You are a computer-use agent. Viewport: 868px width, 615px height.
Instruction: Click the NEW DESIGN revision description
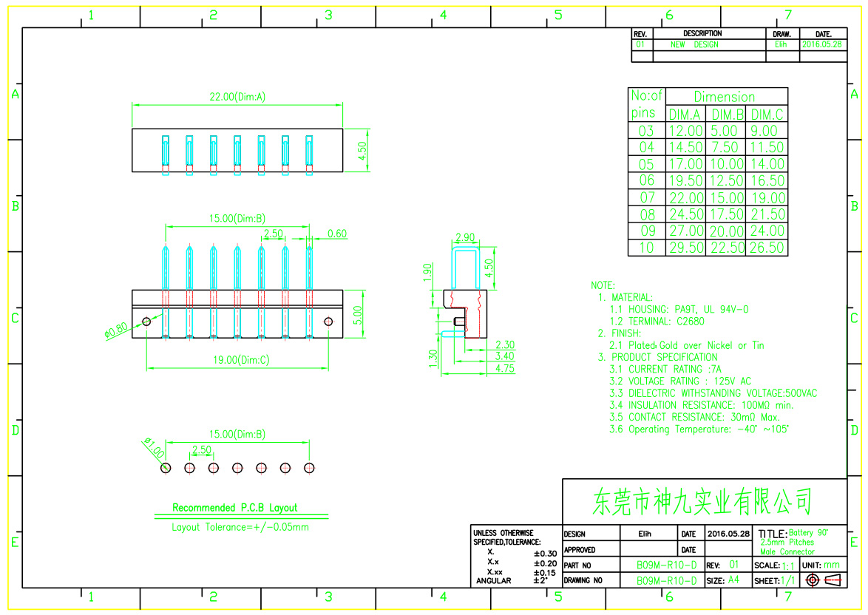694,44
